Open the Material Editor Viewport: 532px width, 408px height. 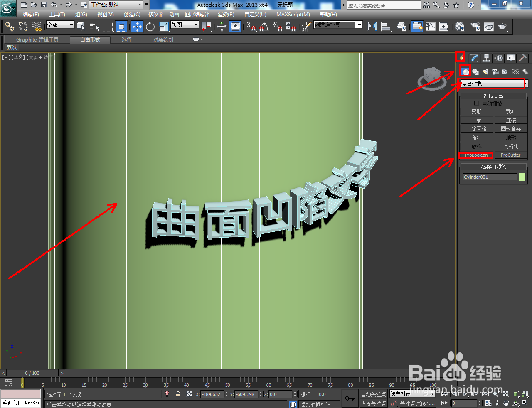coord(459,26)
